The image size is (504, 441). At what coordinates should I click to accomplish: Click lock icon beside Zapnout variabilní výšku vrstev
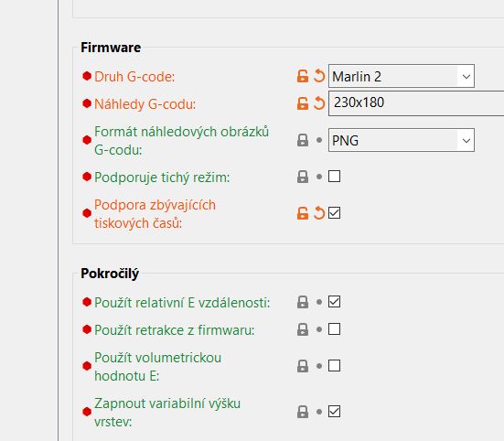tap(303, 412)
